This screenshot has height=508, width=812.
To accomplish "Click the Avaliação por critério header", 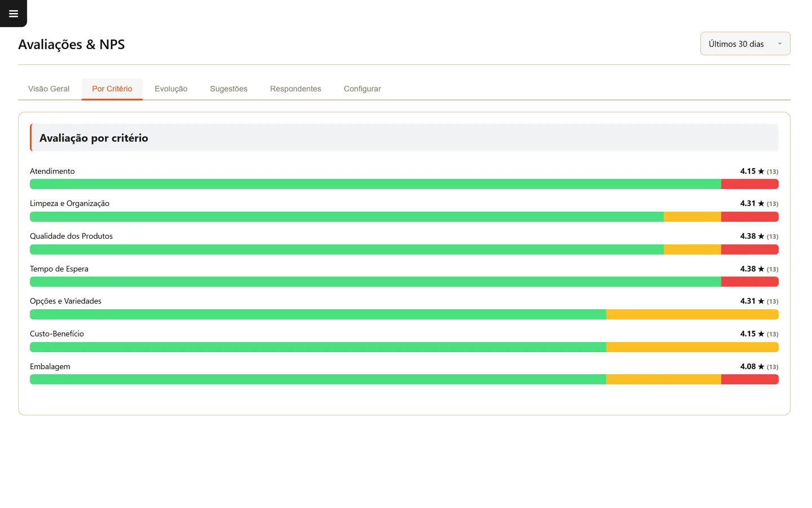I will pos(94,138).
